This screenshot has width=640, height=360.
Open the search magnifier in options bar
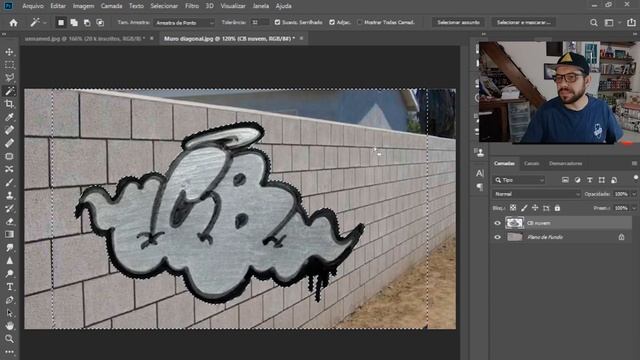[594, 23]
